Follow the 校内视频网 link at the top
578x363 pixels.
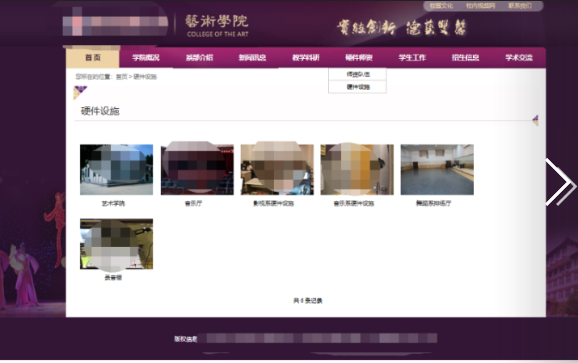[x=480, y=6]
